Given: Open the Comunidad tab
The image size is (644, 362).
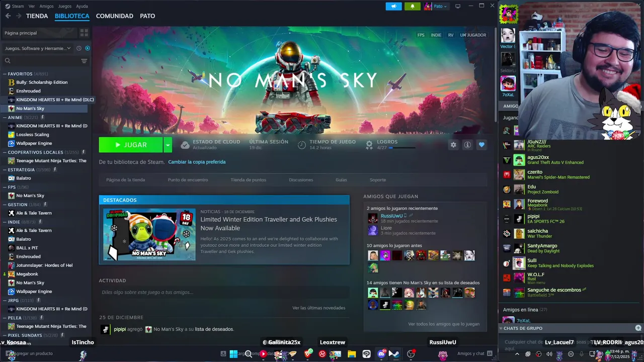Looking at the screenshot, I should 115,16.
